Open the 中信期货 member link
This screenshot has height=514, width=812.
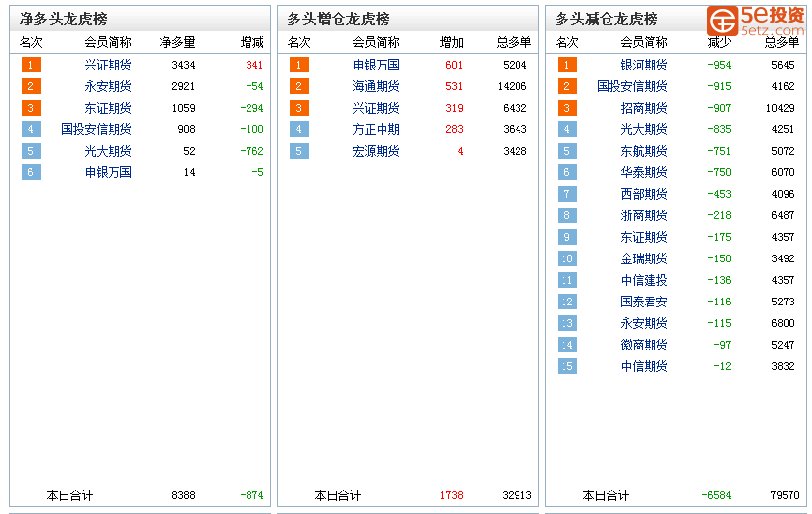click(644, 366)
